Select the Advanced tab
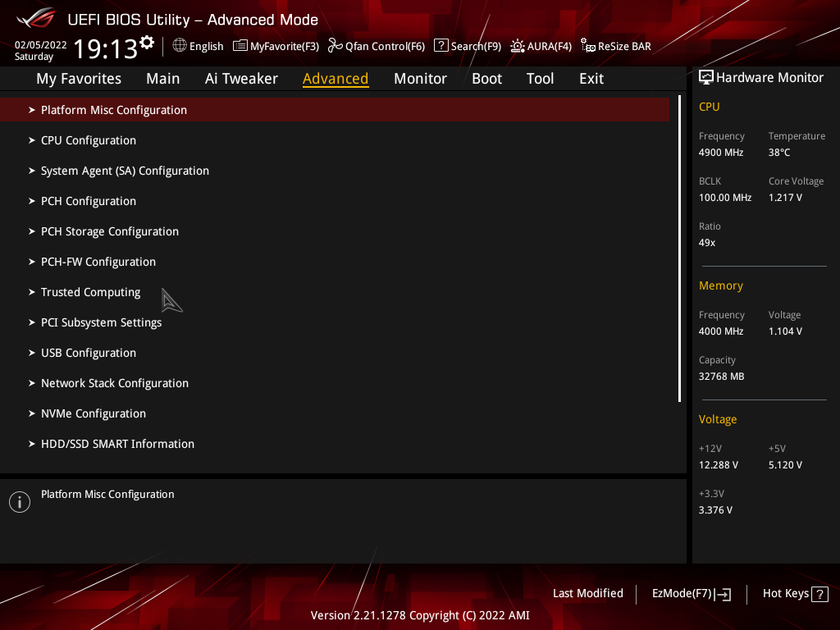 click(x=336, y=79)
